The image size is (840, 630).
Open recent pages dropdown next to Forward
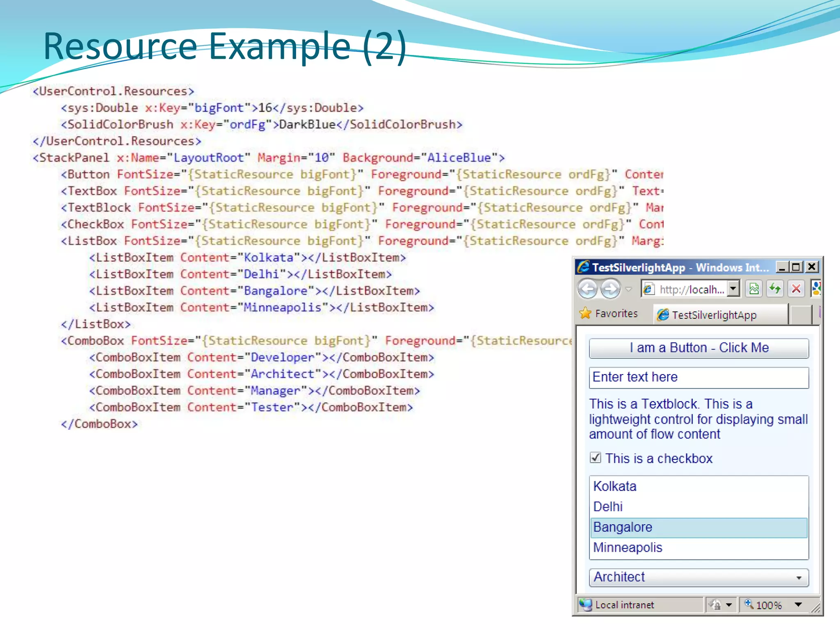pos(629,290)
